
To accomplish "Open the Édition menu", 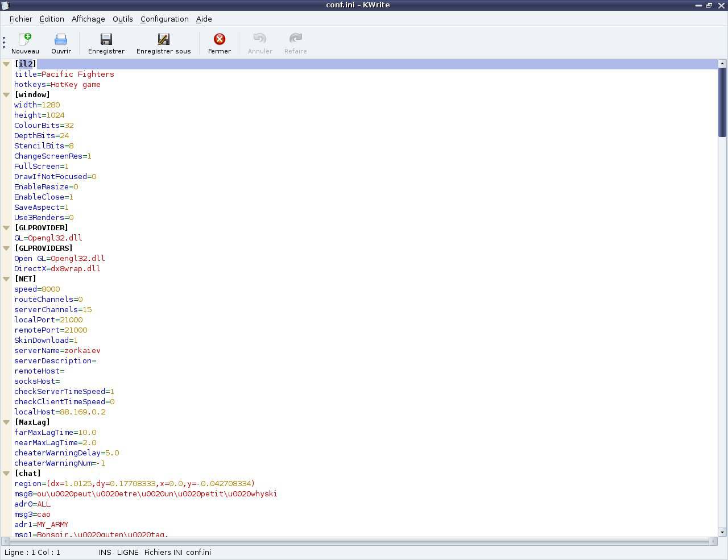I will 52,19.
